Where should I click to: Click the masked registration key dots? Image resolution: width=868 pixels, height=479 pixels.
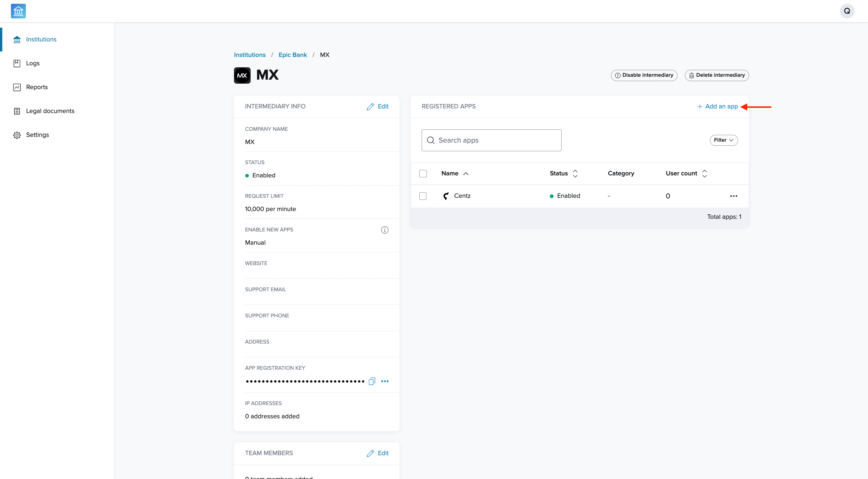305,381
